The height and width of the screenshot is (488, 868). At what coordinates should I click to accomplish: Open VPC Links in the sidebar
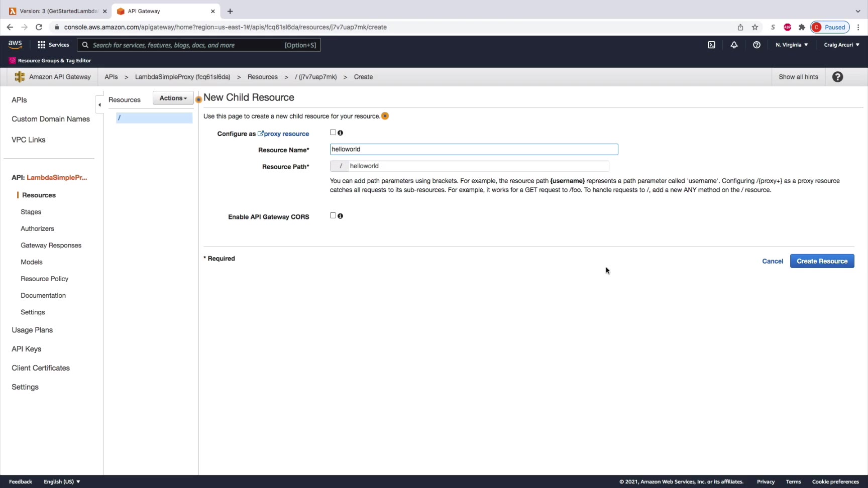pos(29,140)
